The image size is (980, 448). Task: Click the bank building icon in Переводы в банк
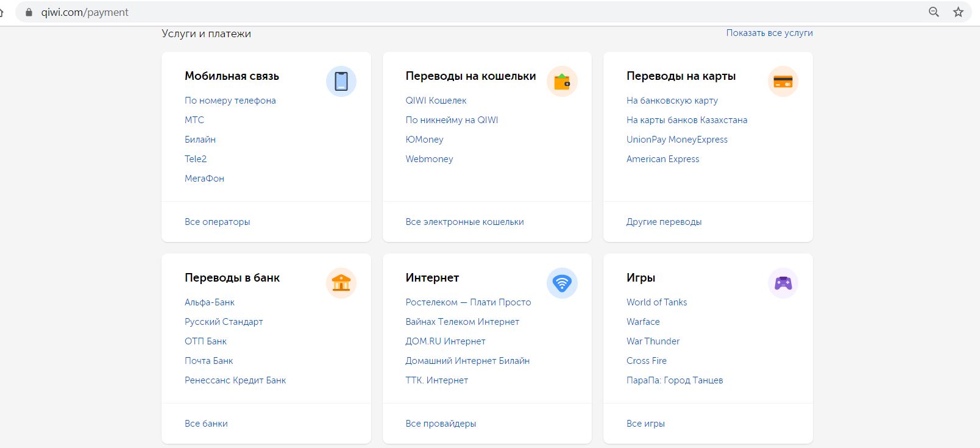pyautogui.click(x=341, y=283)
